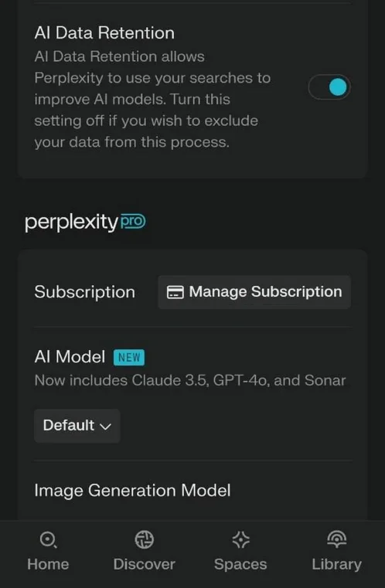Open the Discover globe icon

coord(145,540)
